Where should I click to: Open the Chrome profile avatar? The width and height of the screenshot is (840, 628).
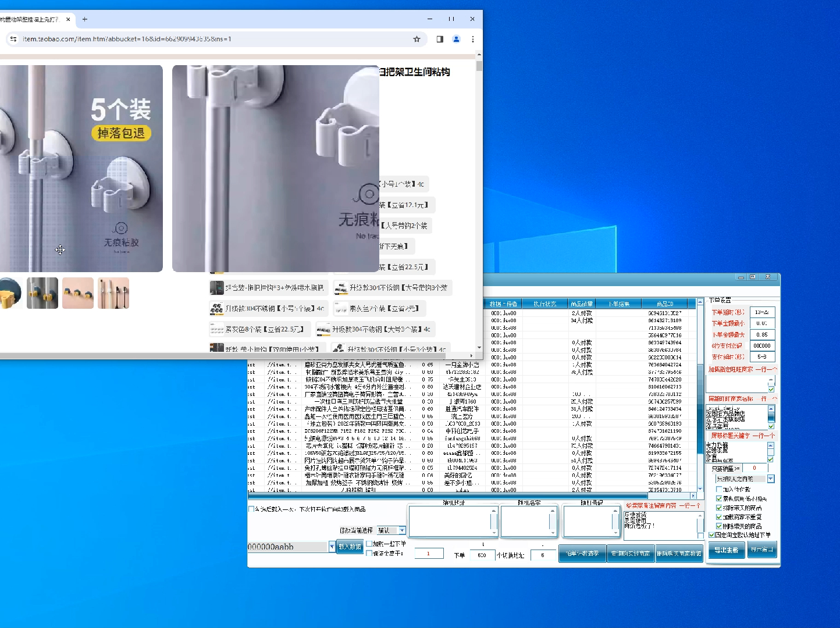coord(456,39)
